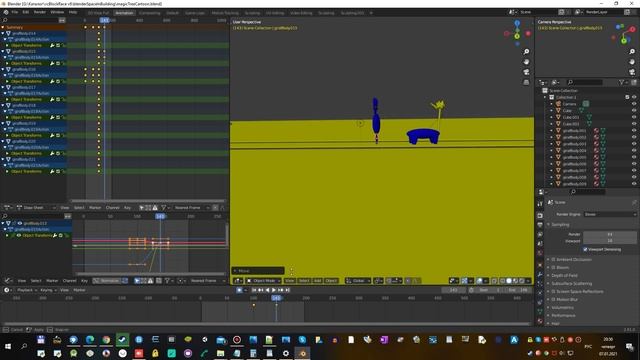Play the animation in reverse

[x=267, y=290]
